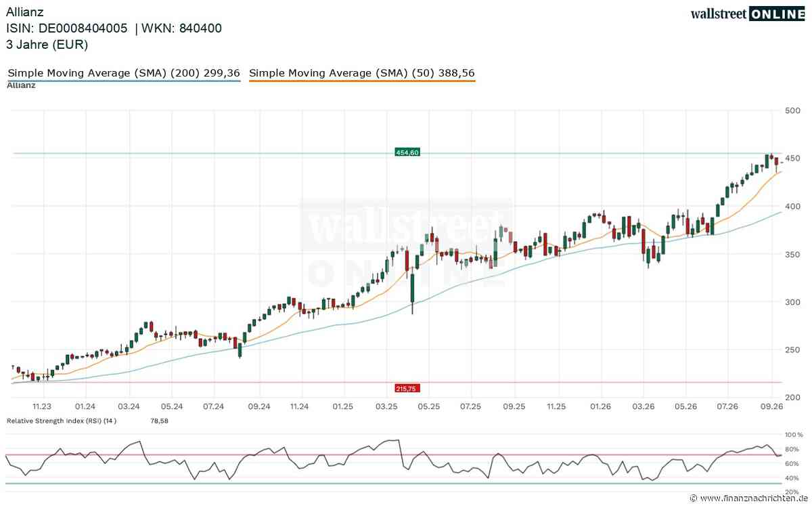Click the wallstreet ONLINE logo
This screenshot has width=812, height=508.
click(x=748, y=14)
